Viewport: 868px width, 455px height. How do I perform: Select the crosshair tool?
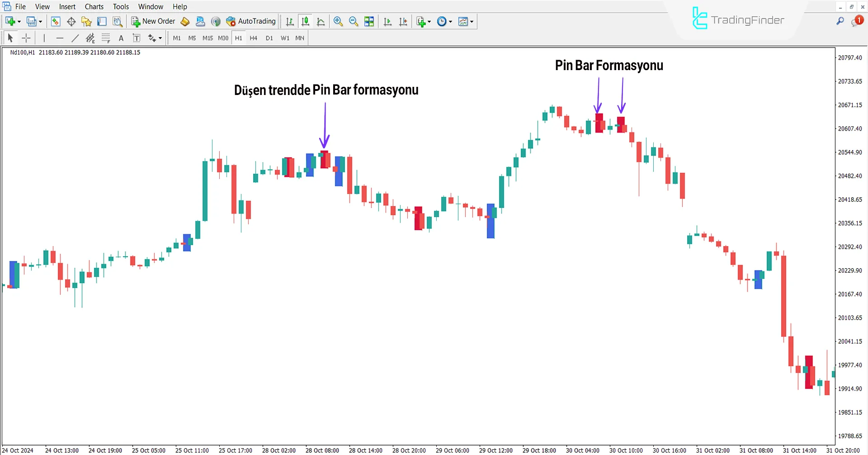(x=26, y=38)
